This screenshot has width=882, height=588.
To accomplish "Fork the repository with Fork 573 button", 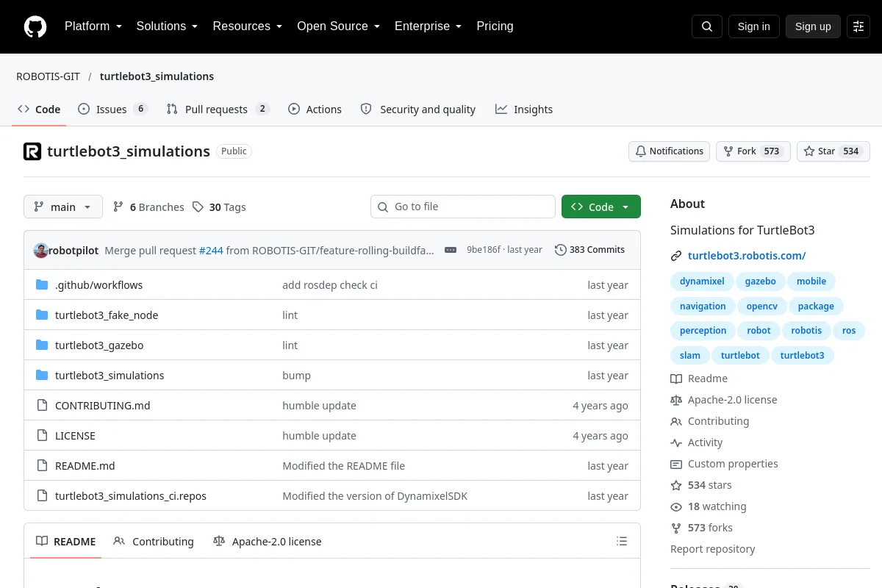I will [753, 151].
